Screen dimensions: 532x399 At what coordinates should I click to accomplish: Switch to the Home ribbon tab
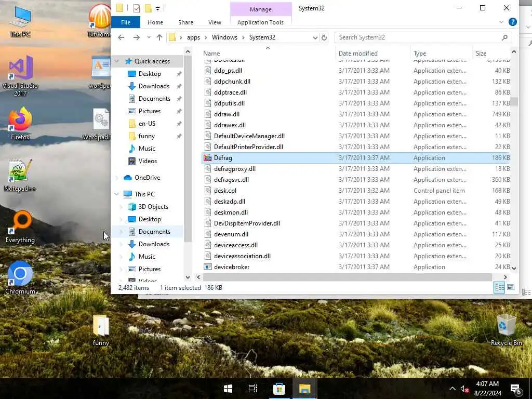pos(155,22)
